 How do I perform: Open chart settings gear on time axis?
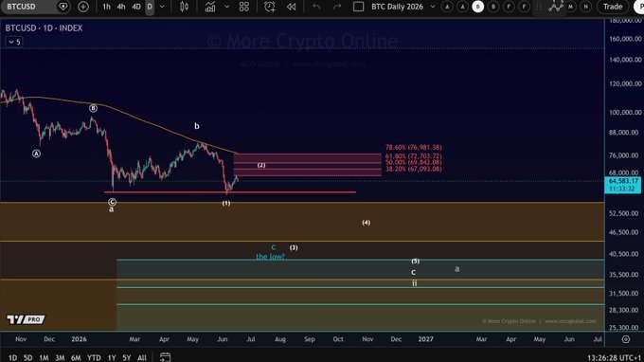(x=625, y=339)
